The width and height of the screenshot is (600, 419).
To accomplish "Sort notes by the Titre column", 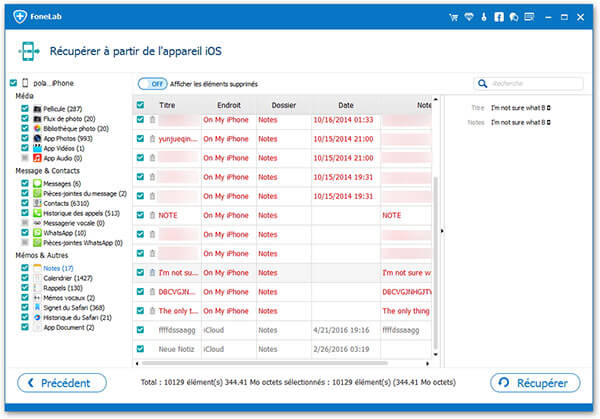I will point(167,104).
